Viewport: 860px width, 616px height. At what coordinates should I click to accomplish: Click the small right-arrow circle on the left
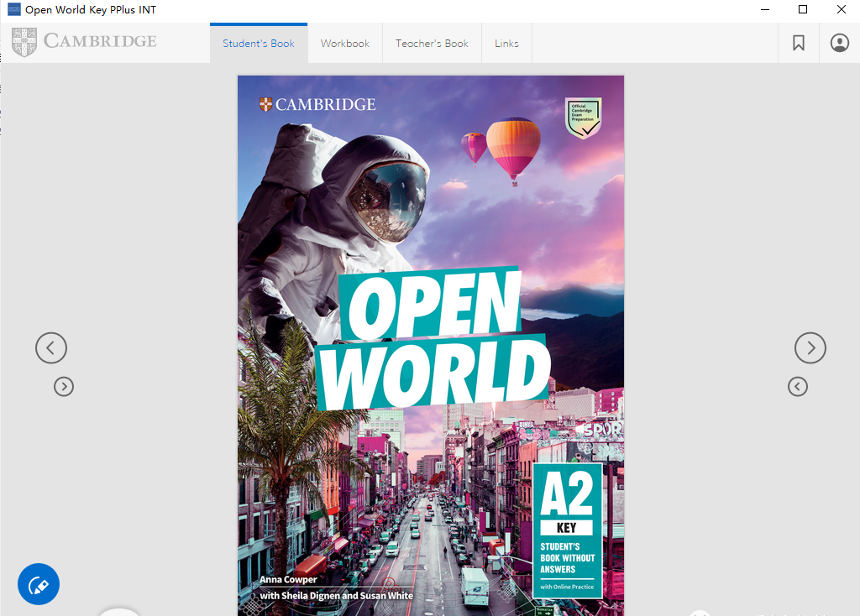pos(64,387)
